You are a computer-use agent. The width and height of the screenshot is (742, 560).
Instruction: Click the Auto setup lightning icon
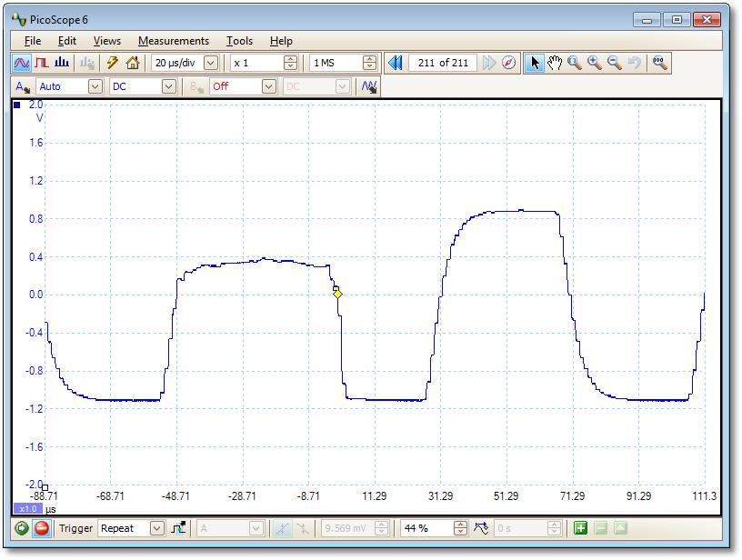click(x=112, y=63)
